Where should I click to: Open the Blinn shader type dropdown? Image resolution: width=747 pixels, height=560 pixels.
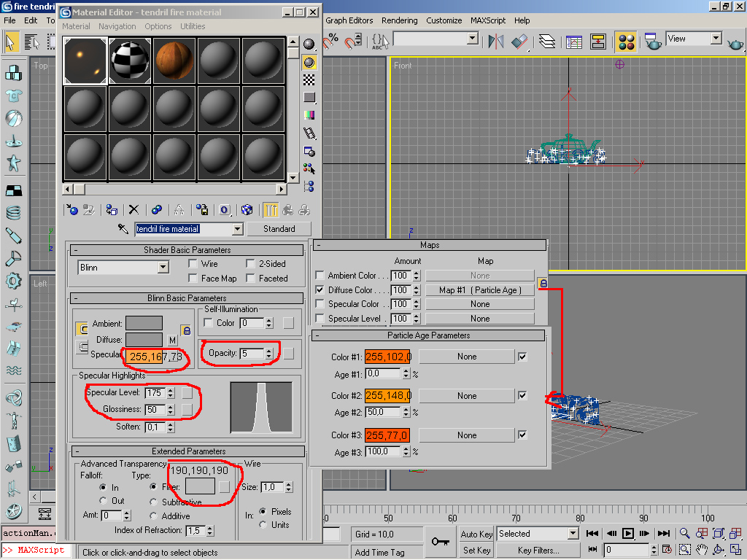pyautogui.click(x=163, y=268)
